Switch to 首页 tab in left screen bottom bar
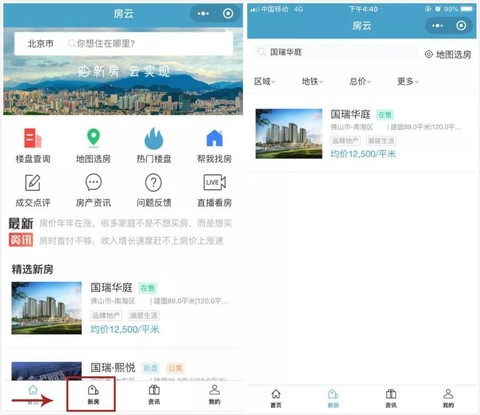This screenshot has width=480, height=415. point(33,394)
